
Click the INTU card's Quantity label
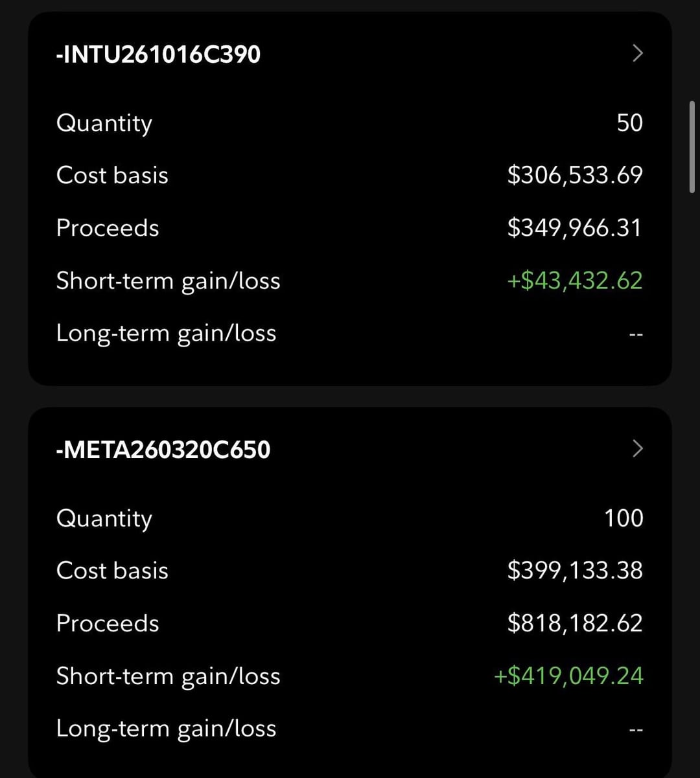(x=104, y=123)
